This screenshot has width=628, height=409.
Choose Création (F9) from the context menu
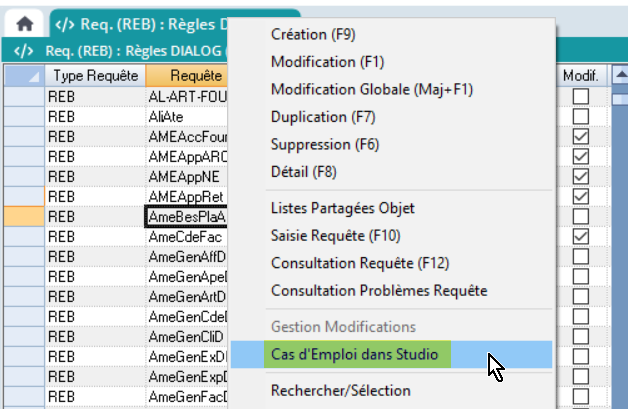313,35
